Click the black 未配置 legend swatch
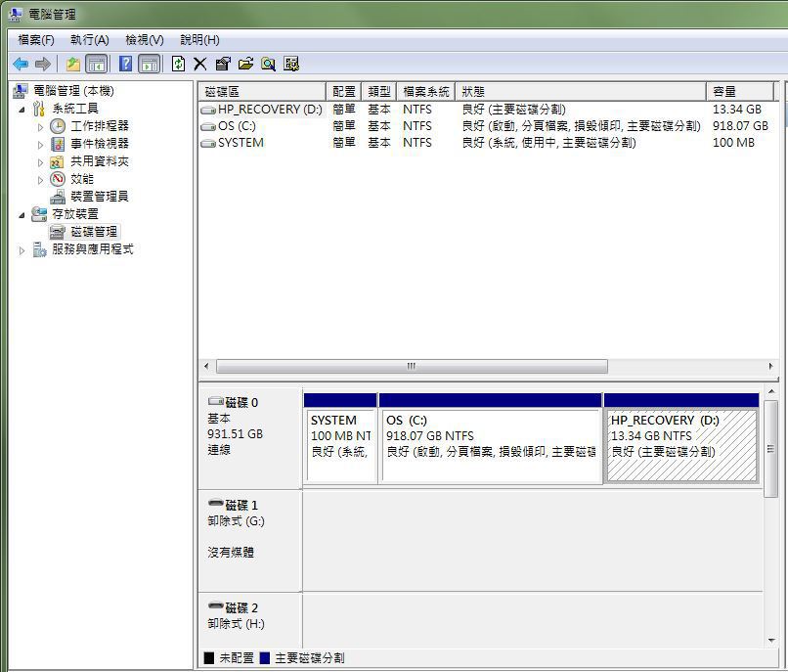The image size is (788, 672). click(209, 658)
